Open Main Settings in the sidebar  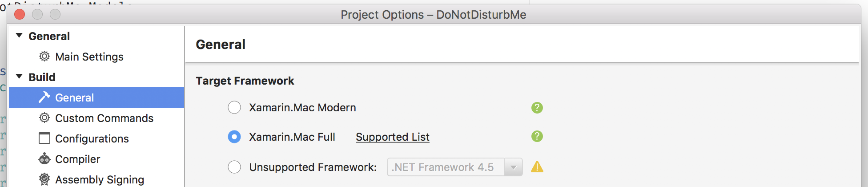[x=89, y=57]
